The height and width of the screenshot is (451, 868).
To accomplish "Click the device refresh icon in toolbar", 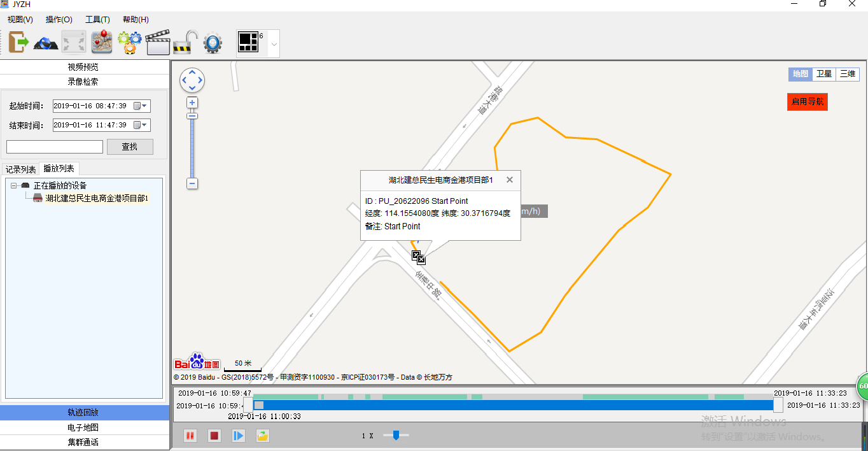I will (46, 43).
